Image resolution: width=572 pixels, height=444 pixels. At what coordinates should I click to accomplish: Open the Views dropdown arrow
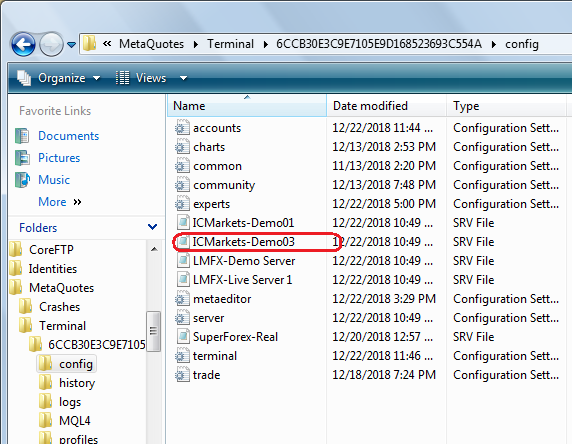point(183,78)
